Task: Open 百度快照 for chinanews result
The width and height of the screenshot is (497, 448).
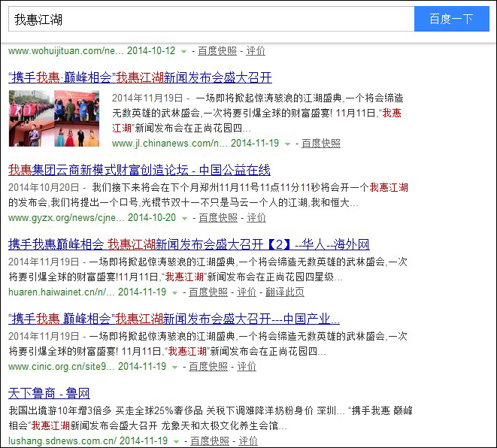Action: 321,144
